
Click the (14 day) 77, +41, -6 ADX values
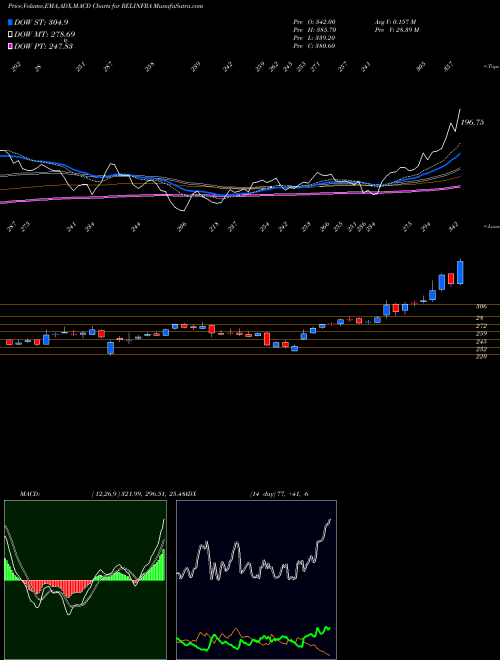279,494
